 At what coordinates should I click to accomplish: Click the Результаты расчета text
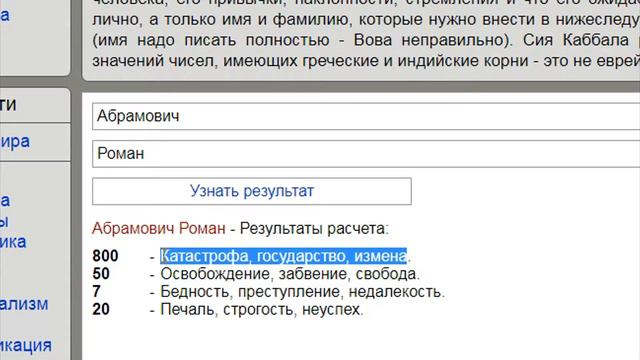(x=314, y=229)
